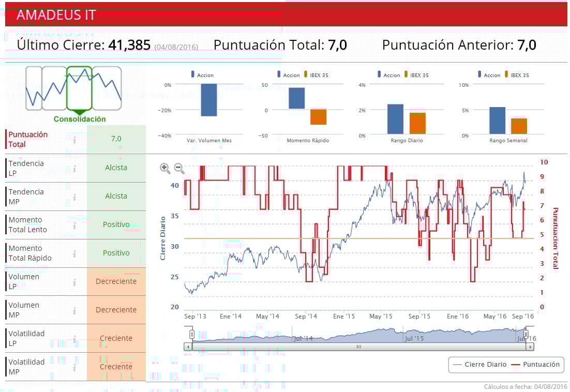This screenshot has width=570, height=392.
Task: Click Puntuación Anterior heading text
Action: click(447, 45)
